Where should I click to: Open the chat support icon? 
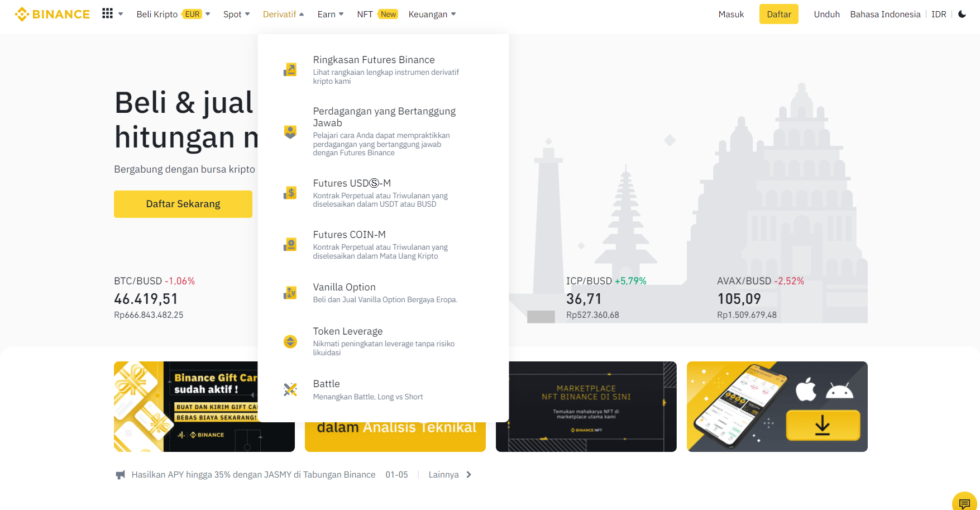tap(964, 503)
